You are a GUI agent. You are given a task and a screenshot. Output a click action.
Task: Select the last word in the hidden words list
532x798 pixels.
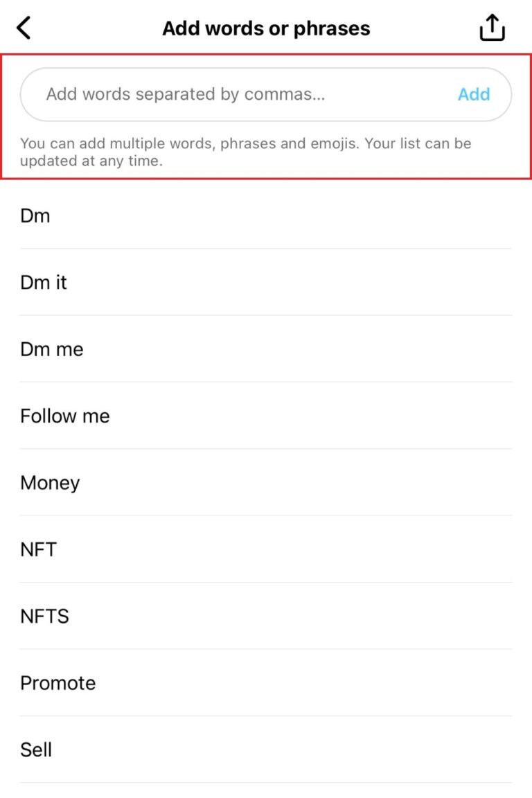point(35,750)
